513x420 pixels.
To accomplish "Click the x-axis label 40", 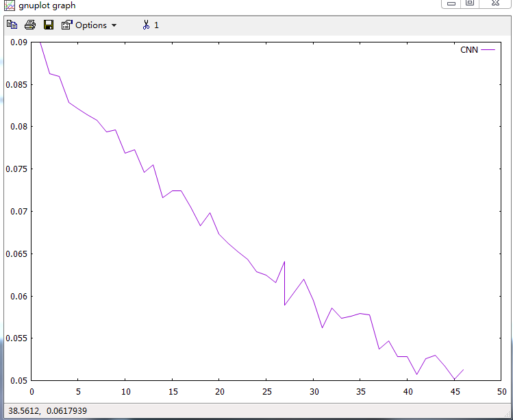I will tap(408, 391).
